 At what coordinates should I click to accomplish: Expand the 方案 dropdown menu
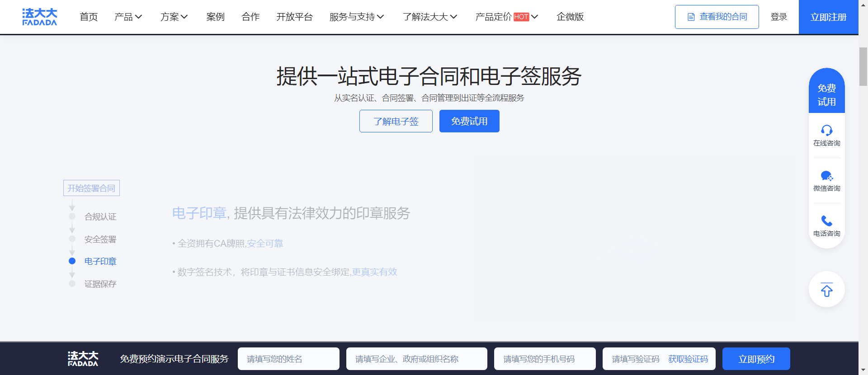(174, 17)
